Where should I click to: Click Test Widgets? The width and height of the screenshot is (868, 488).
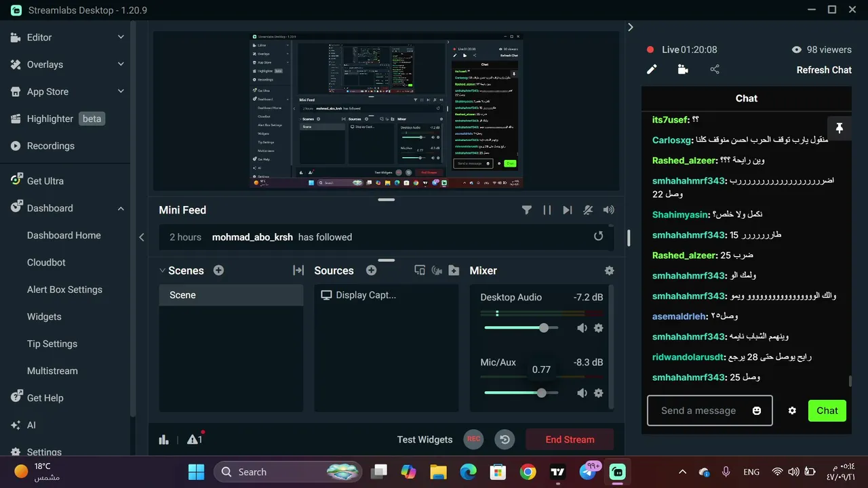425,439
